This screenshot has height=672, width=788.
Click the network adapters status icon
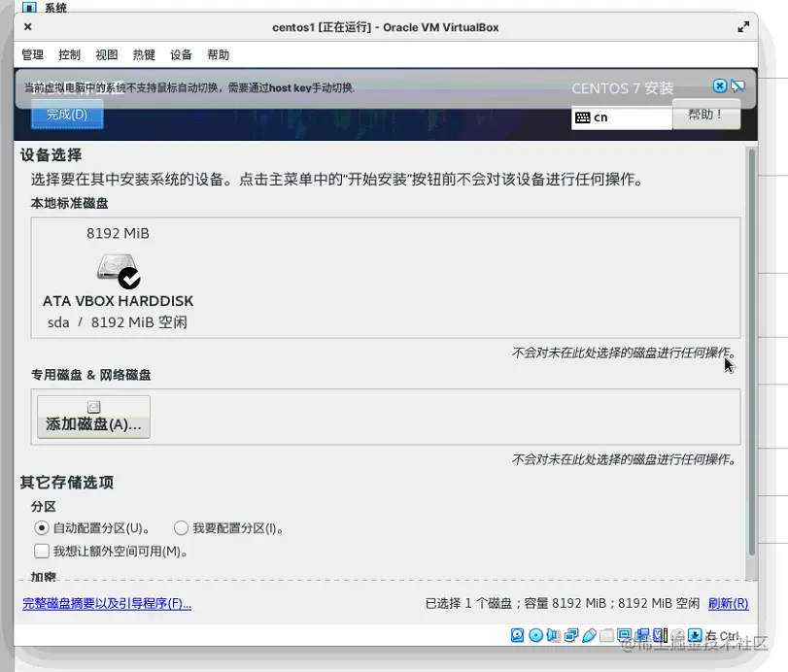[571, 635]
